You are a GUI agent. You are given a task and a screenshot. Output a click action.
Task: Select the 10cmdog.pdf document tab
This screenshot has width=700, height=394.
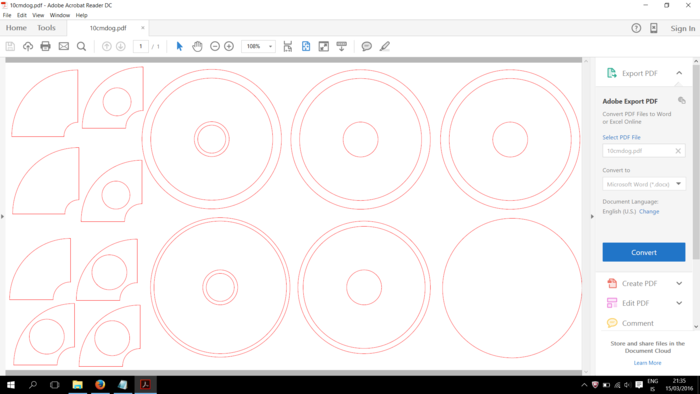[108, 28]
